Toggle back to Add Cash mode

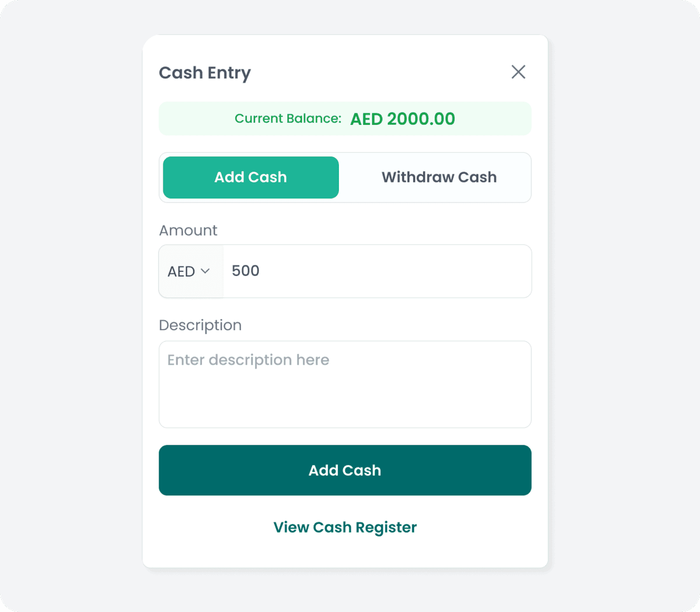point(250,177)
